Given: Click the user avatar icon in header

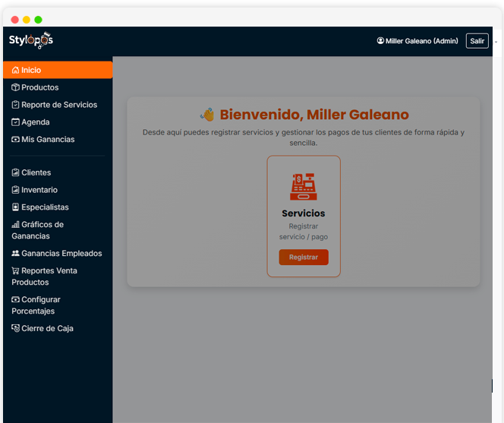Looking at the screenshot, I should 380,41.
